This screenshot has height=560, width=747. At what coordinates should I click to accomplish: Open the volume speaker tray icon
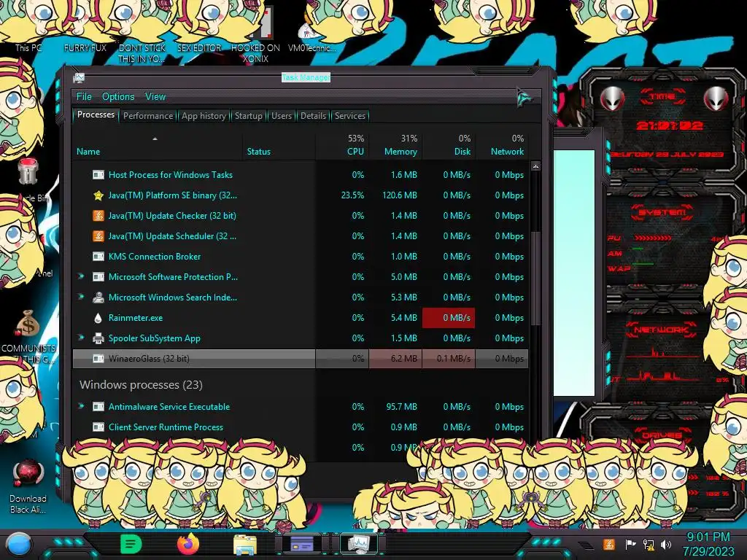click(665, 544)
